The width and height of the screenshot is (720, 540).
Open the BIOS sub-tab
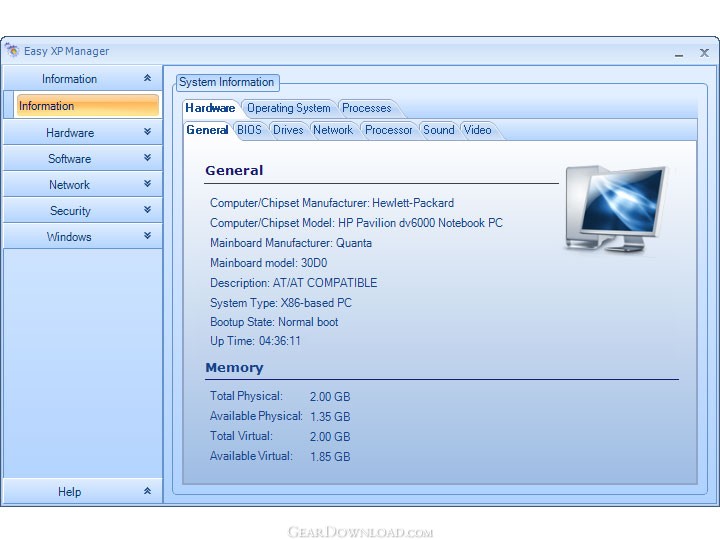point(249,130)
